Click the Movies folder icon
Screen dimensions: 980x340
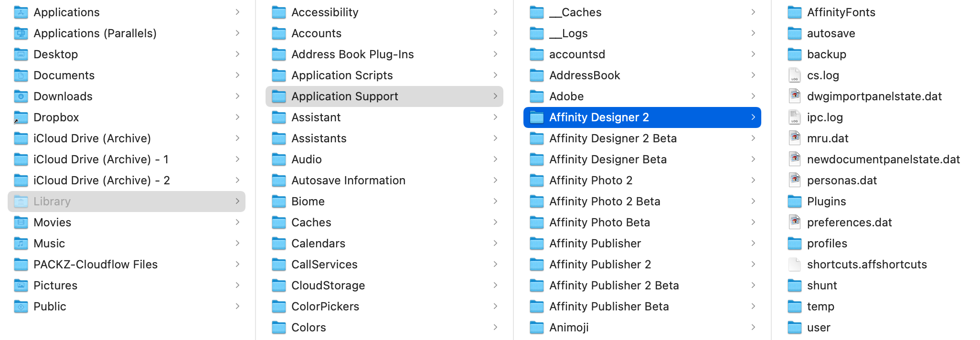click(x=21, y=223)
